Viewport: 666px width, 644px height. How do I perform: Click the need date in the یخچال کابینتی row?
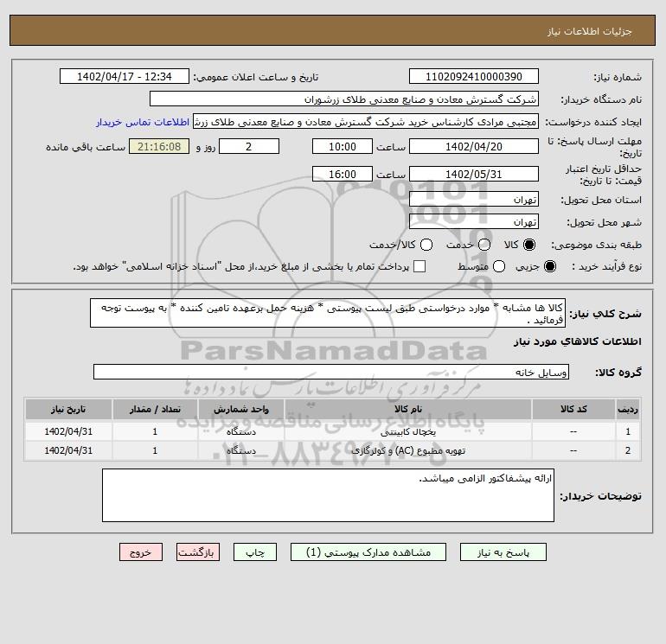point(68,431)
